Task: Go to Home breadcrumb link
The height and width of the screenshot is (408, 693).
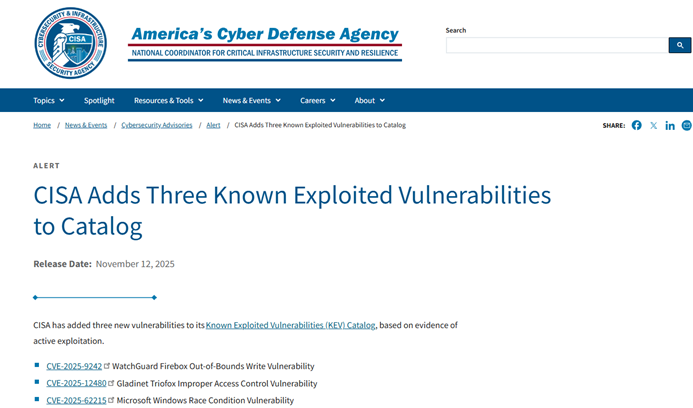Action: click(x=42, y=125)
